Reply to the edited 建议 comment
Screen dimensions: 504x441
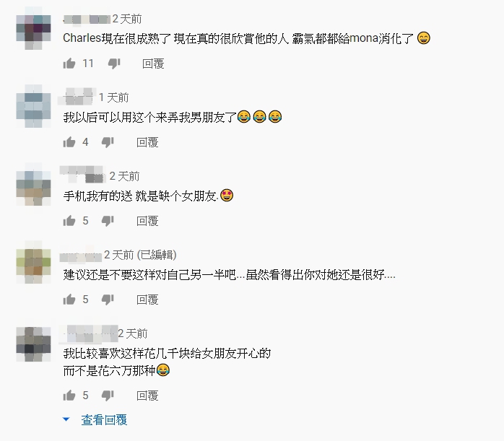pos(147,300)
